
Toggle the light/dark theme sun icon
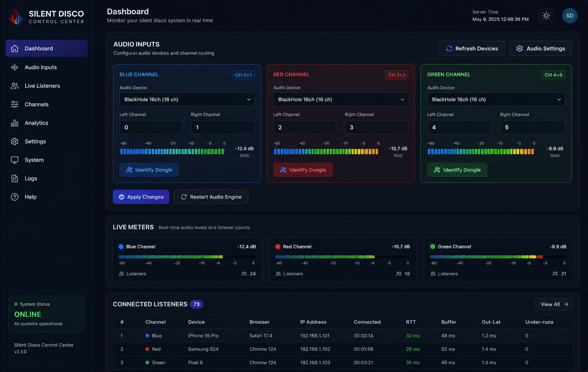[546, 16]
